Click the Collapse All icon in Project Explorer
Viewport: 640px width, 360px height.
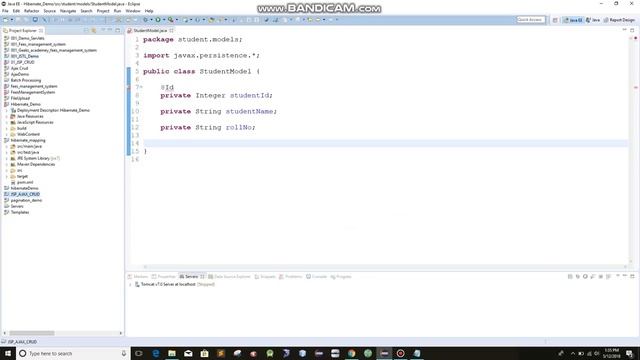pyautogui.click(x=86, y=31)
